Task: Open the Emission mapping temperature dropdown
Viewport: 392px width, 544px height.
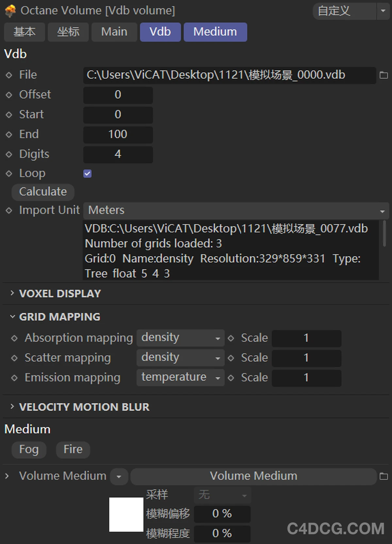Action: pyautogui.click(x=180, y=378)
